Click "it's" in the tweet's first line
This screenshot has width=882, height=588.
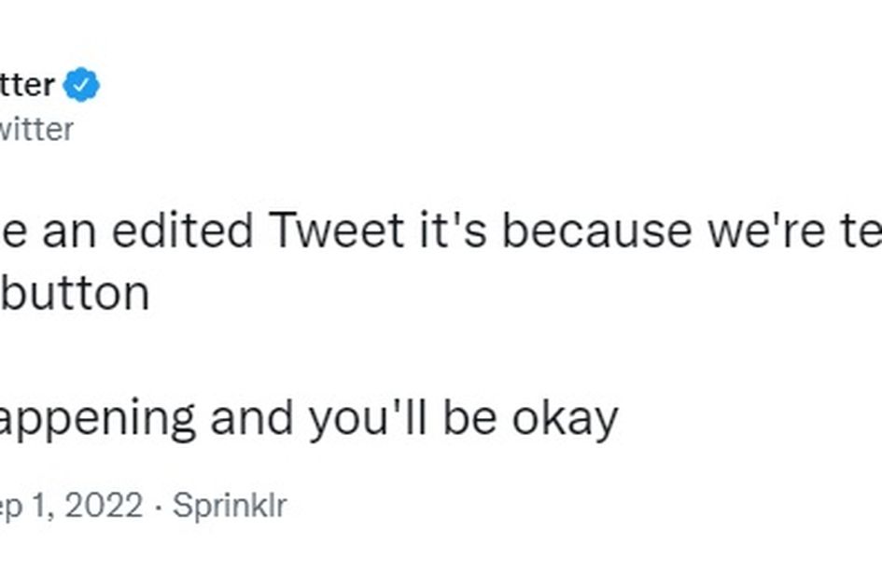(x=454, y=230)
